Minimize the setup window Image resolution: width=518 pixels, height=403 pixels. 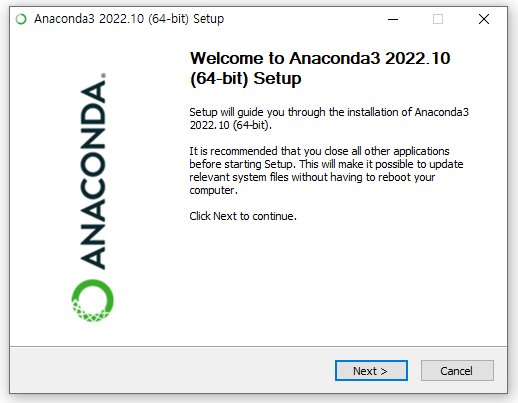click(393, 19)
